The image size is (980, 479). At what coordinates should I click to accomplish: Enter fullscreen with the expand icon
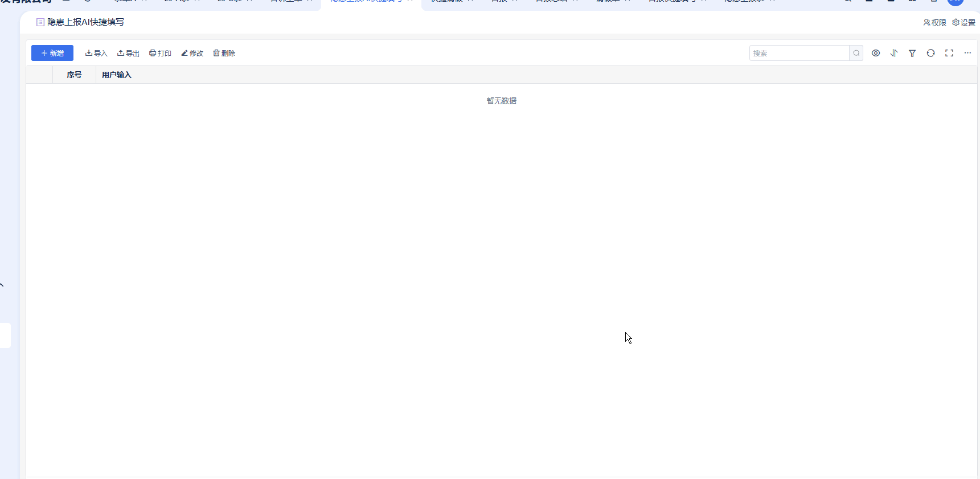pyautogui.click(x=949, y=53)
